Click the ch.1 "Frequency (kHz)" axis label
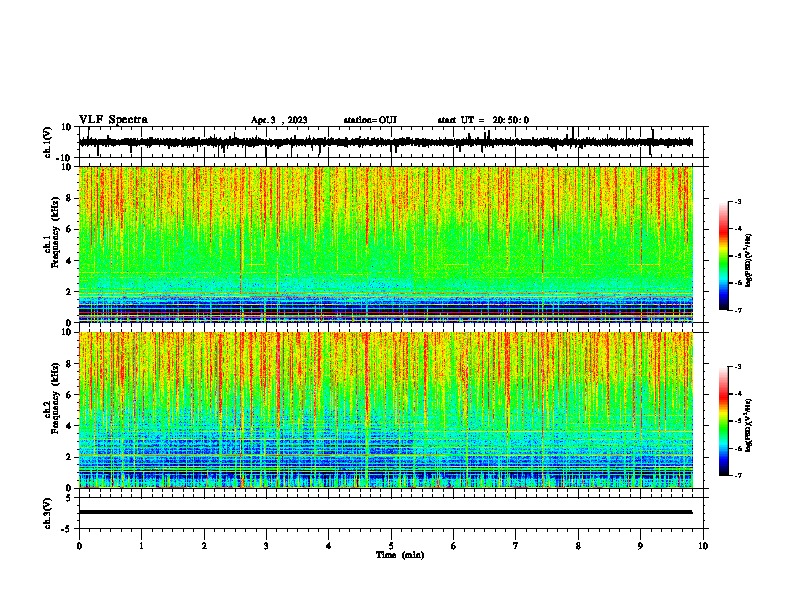The width and height of the screenshot is (792, 612). [x=55, y=232]
